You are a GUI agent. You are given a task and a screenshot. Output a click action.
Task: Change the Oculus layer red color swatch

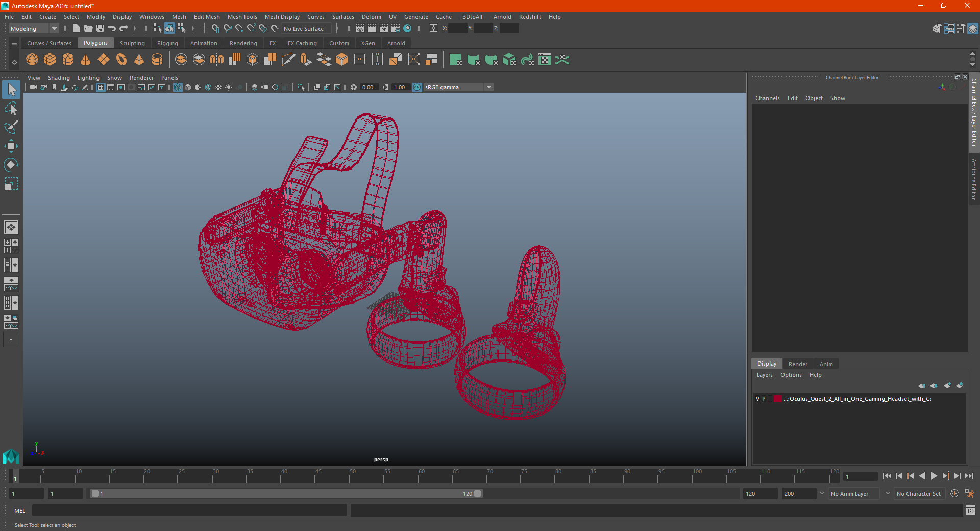point(777,399)
